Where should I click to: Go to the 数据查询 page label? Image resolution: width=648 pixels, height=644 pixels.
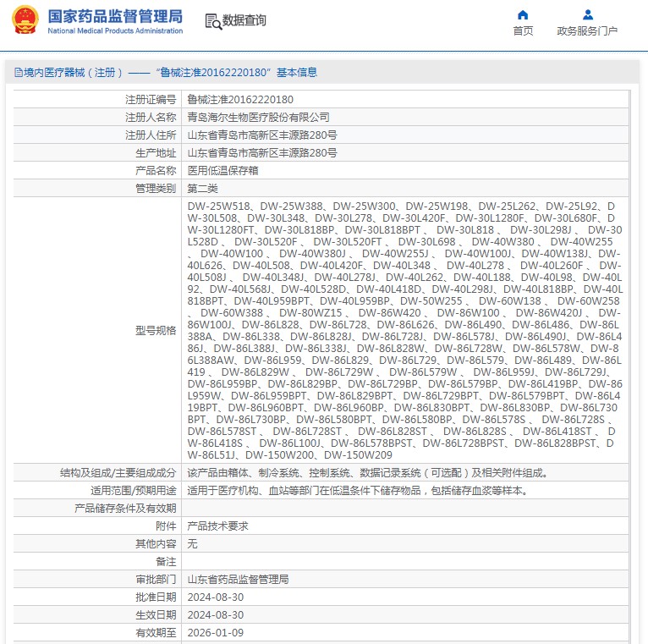pyautogui.click(x=244, y=21)
